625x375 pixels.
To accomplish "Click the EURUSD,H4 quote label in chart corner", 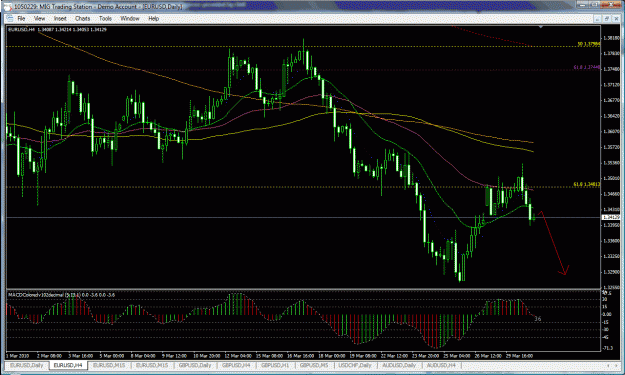I will (x=57, y=29).
